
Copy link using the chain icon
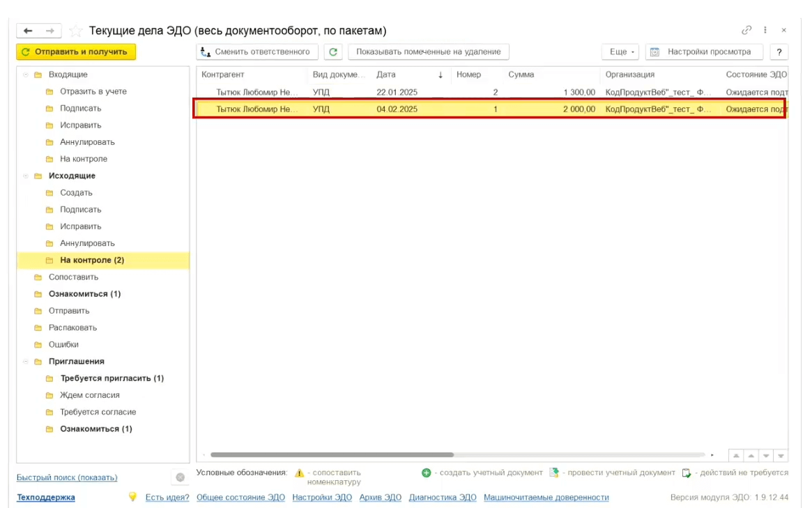coord(746,31)
